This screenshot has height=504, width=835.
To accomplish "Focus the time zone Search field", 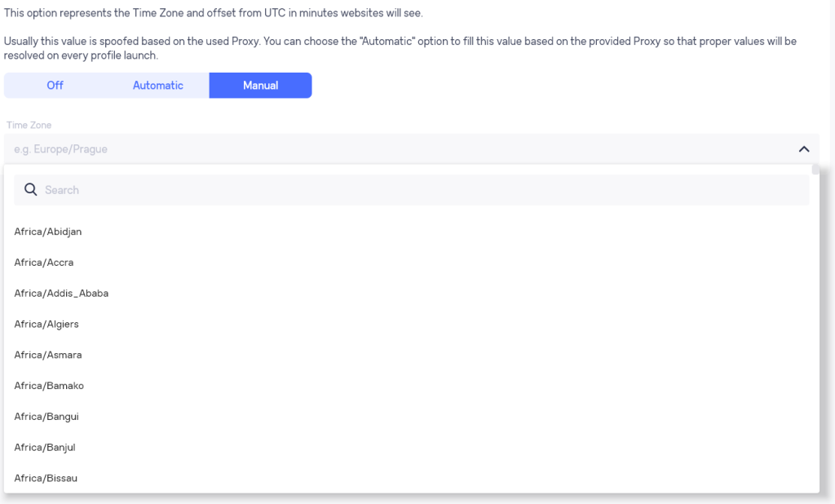I will [x=411, y=190].
